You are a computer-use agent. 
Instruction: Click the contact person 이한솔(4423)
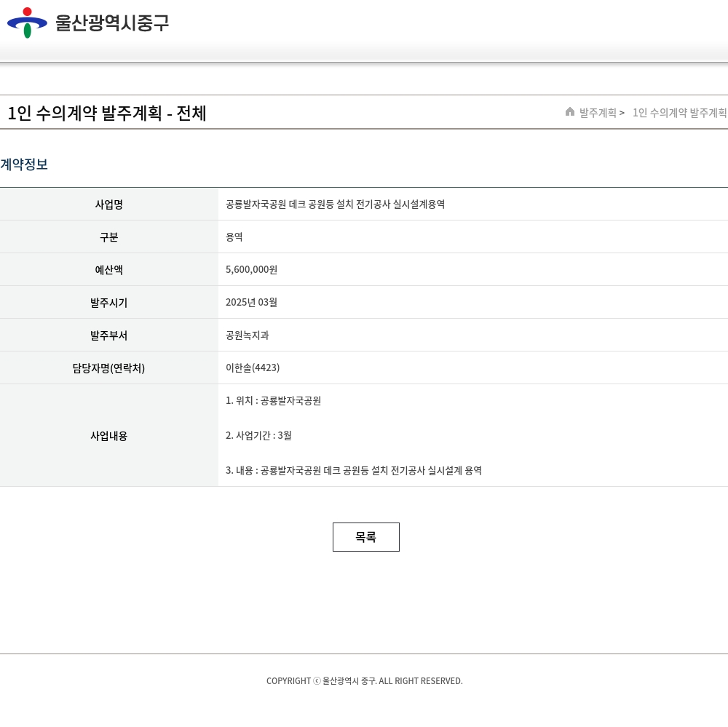click(x=253, y=368)
